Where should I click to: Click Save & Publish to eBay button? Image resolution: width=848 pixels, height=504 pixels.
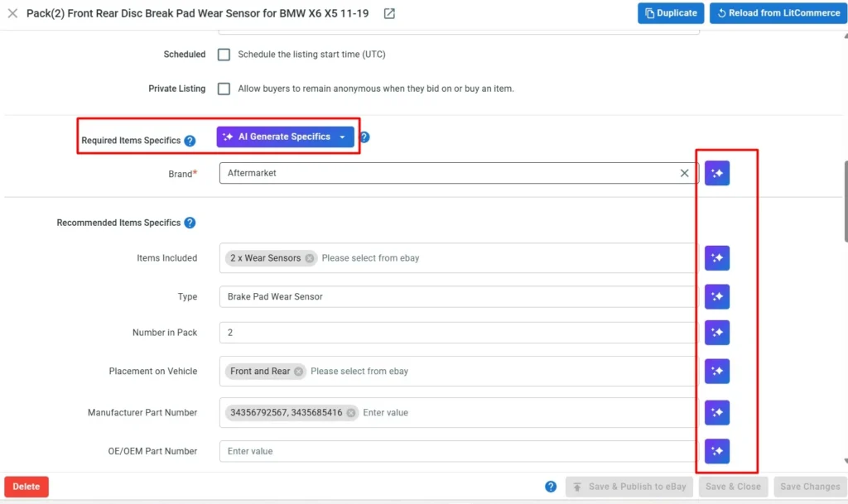tap(629, 487)
